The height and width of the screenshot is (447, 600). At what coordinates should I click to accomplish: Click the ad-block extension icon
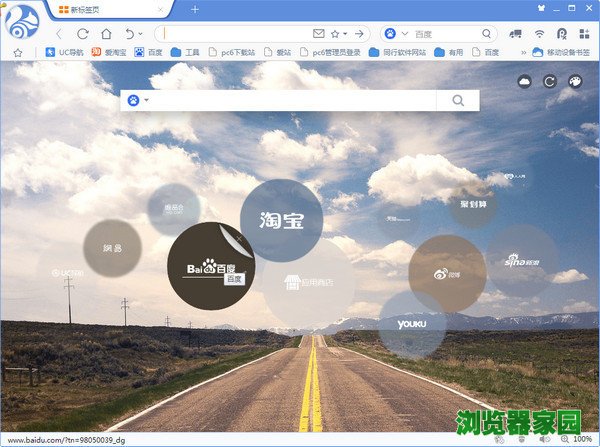coord(562,34)
